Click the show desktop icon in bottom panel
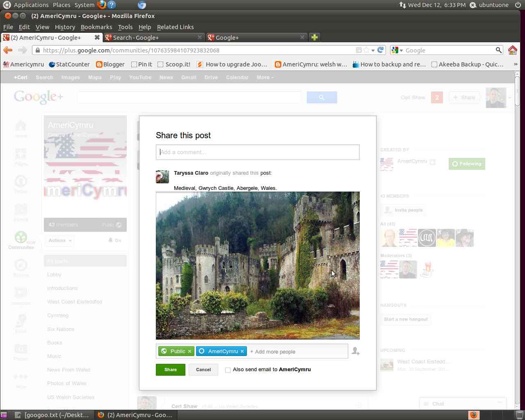525x420 pixels. [x=4, y=415]
